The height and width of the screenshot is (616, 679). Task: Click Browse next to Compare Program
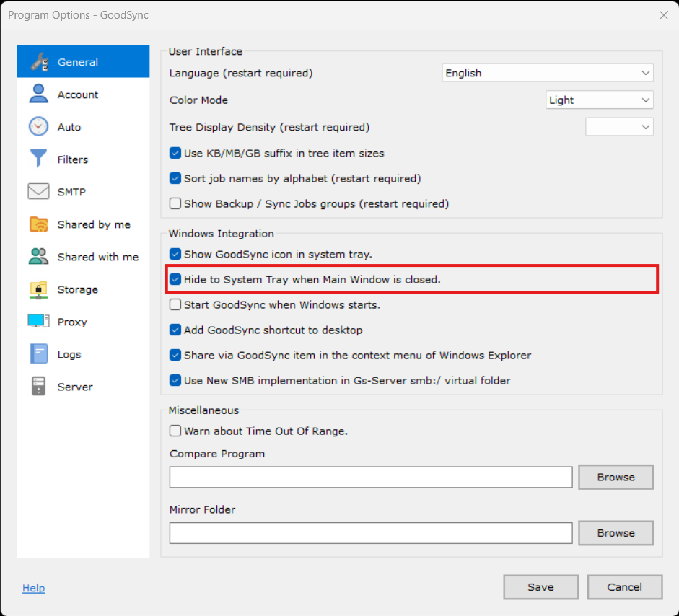click(x=616, y=477)
